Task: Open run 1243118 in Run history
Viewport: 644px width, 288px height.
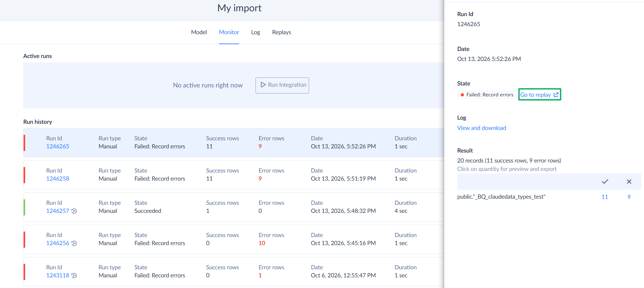Action: (58, 275)
